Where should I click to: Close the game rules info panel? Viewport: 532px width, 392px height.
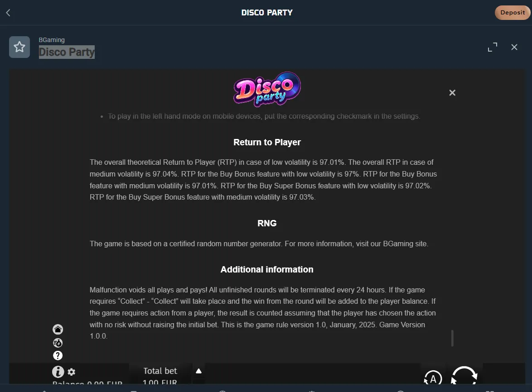tap(452, 92)
